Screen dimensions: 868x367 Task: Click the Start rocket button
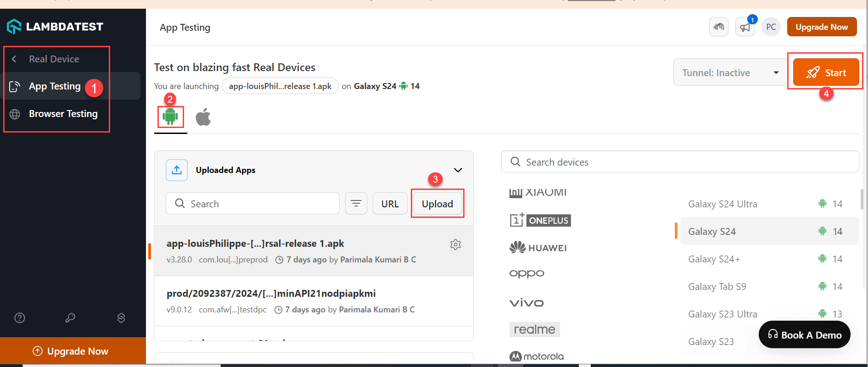point(826,72)
